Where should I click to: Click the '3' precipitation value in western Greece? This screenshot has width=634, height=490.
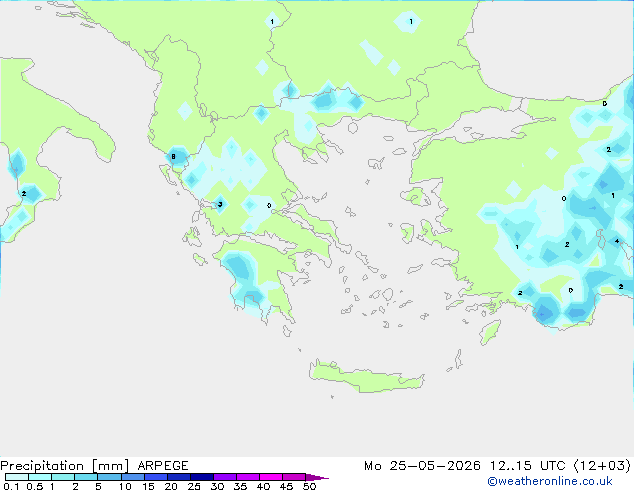coord(220,204)
